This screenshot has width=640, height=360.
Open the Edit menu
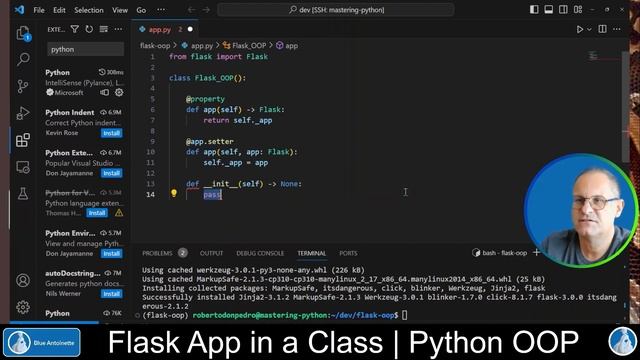point(59,10)
